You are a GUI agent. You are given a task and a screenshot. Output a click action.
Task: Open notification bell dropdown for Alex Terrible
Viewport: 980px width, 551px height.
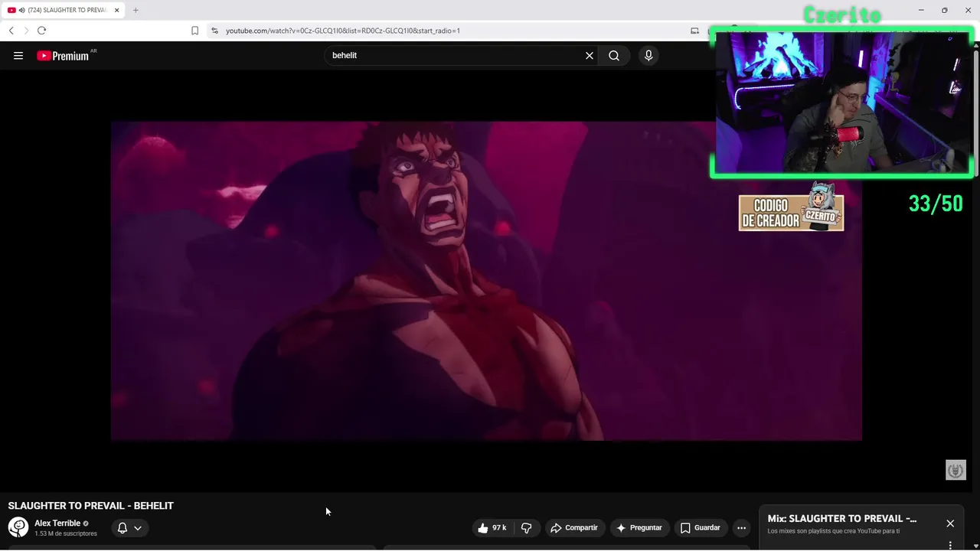click(129, 528)
